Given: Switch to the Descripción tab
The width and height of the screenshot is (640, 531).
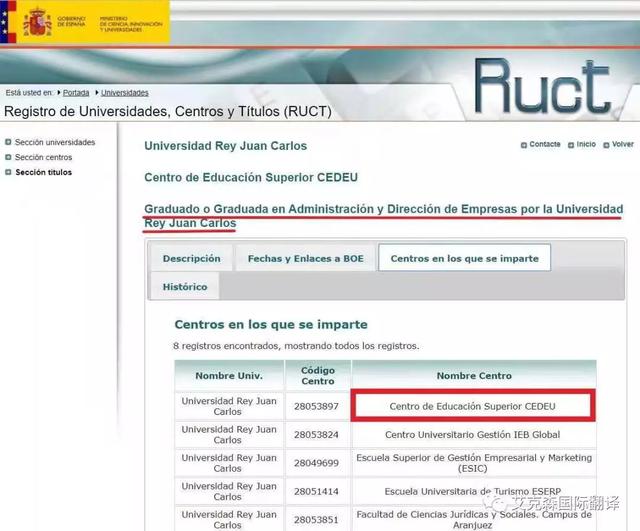Looking at the screenshot, I should [191, 258].
